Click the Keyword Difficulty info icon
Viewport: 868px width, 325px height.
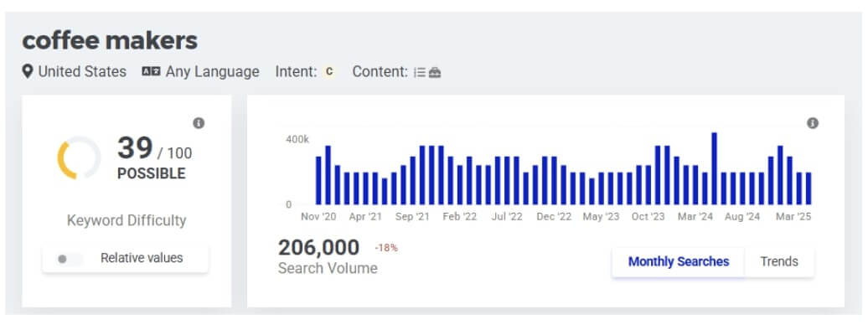(199, 123)
